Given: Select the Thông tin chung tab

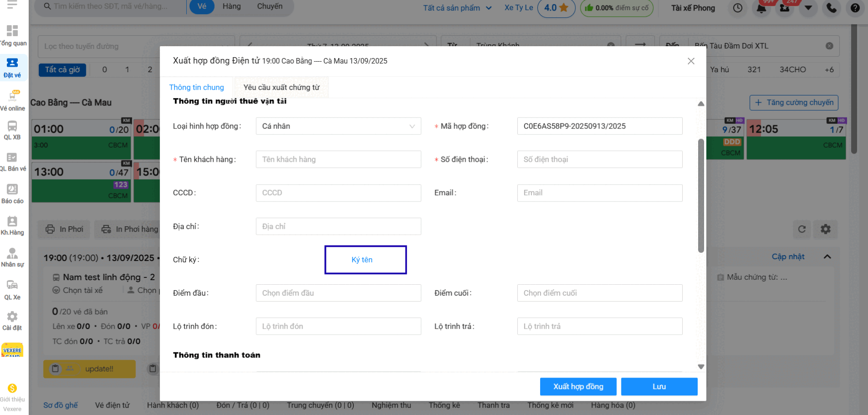Looking at the screenshot, I should pos(196,87).
